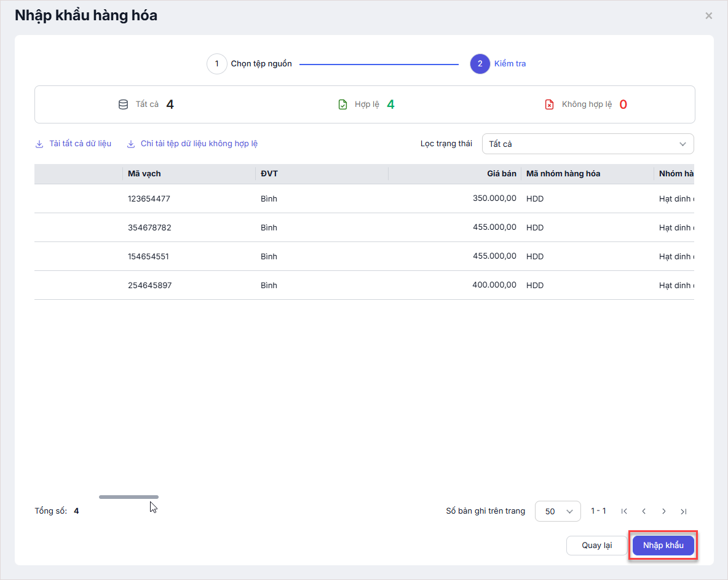Click the red invalid file icon
728x580 pixels.
point(549,104)
